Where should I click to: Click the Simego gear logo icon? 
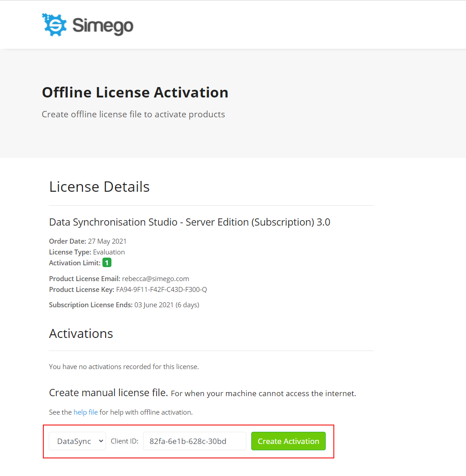coord(54,25)
